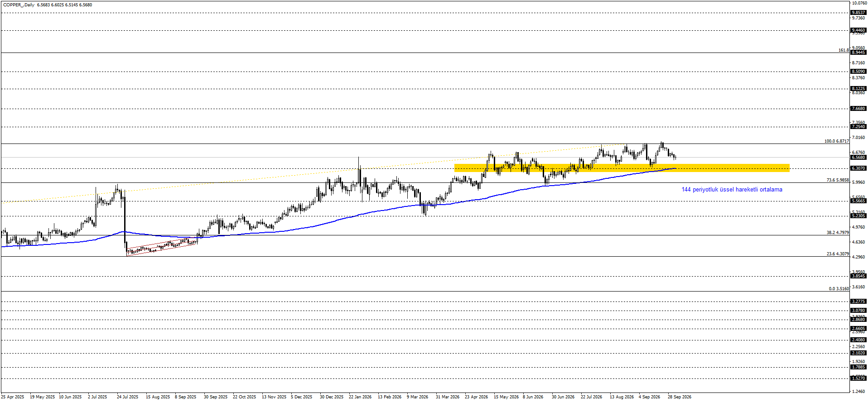868x402 pixels.
Task: Click the '73.6 5.9858' Fibonacci level label
Action: pyautogui.click(x=837, y=180)
